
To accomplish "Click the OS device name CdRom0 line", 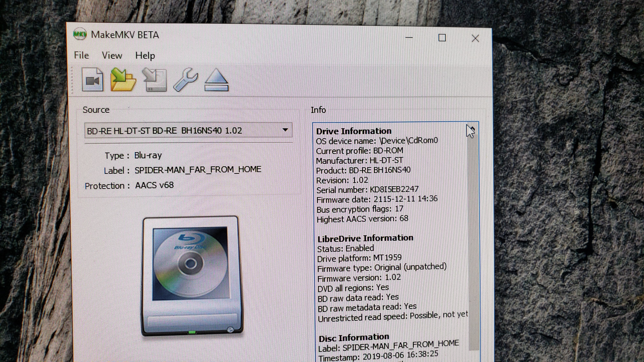I will pyautogui.click(x=377, y=141).
